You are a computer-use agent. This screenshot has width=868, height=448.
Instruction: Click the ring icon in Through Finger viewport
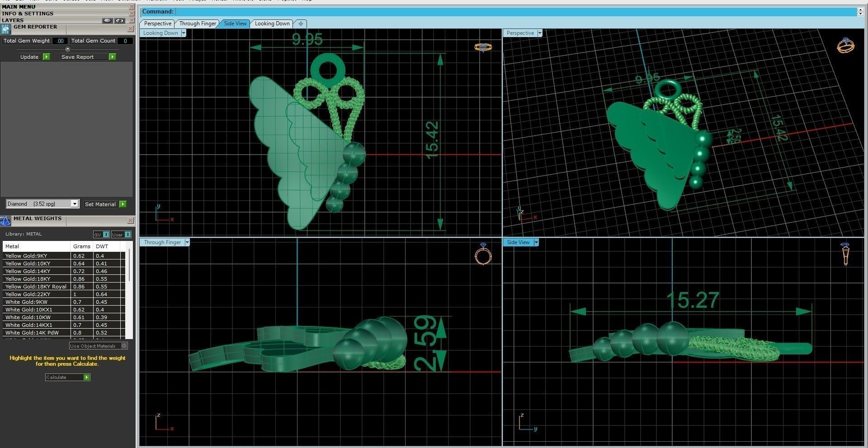[x=483, y=254]
